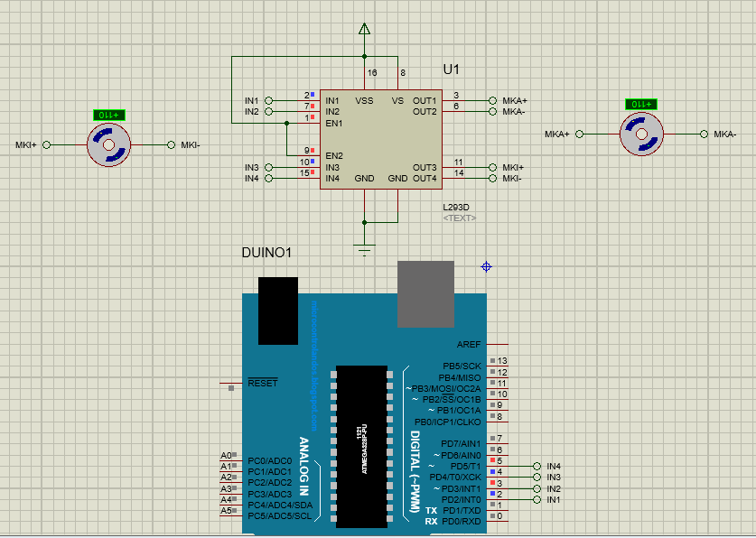The height and width of the screenshot is (538, 756).
Task: Click the blue origin marker beside the USB connector
Action: pyautogui.click(x=486, y=267)
